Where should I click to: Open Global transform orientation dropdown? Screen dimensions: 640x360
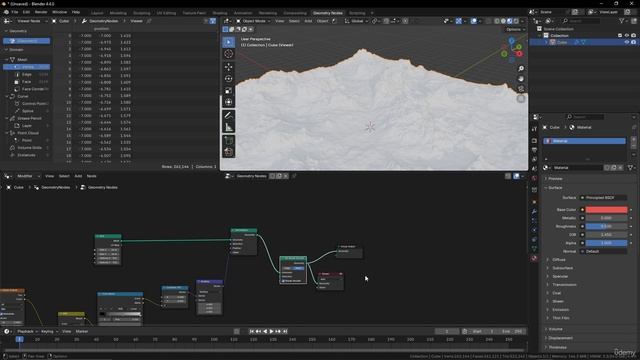coord(357,21)
